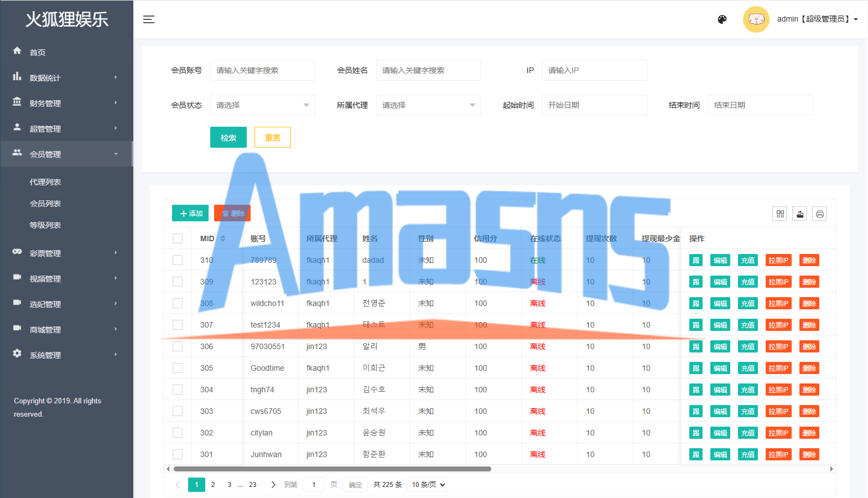Collapse the sidebar with the hamburger icon
The height and width of the screenshot is (498, 868).
click(x=149, y=19)
